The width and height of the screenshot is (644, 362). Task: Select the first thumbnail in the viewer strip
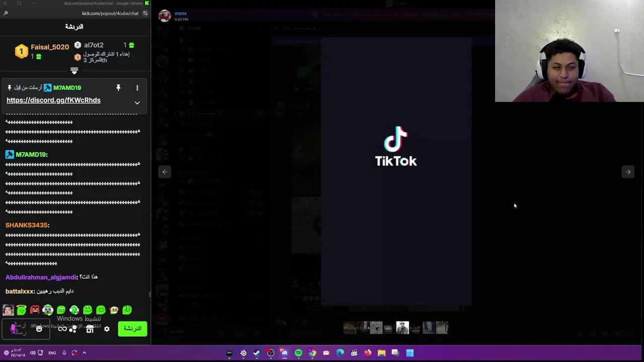coord(349,328)
